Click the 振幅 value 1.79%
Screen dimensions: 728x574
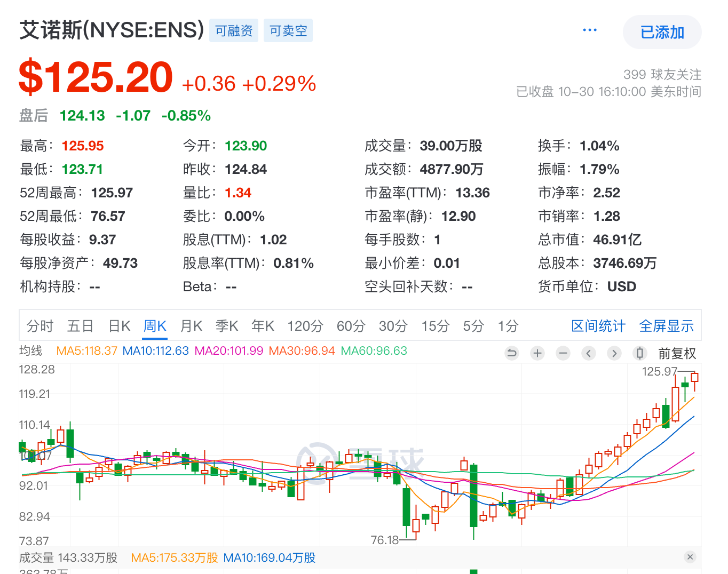coord(599,169)
